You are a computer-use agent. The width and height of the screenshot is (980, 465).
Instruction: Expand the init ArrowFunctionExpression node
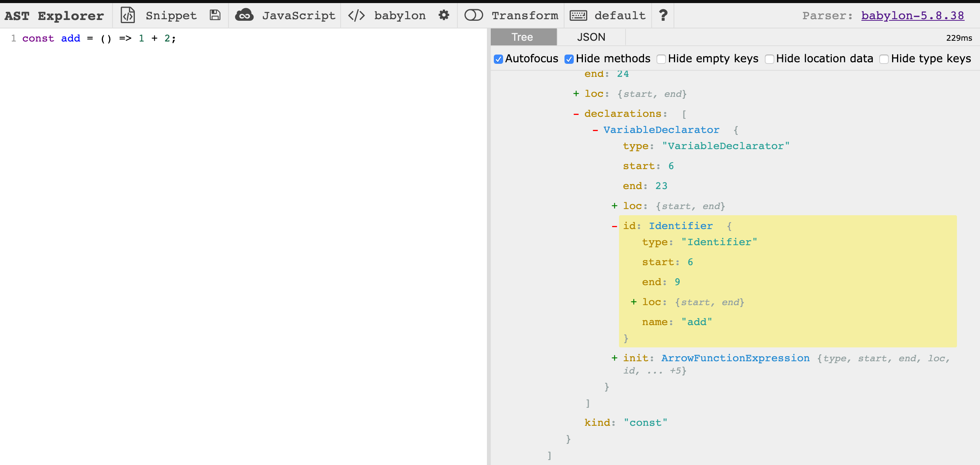click(x=614, y=358)
